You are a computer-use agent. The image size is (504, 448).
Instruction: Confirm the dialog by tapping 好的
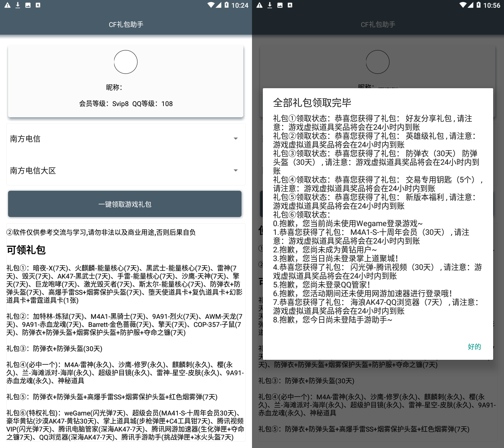(x=474, y=346)
